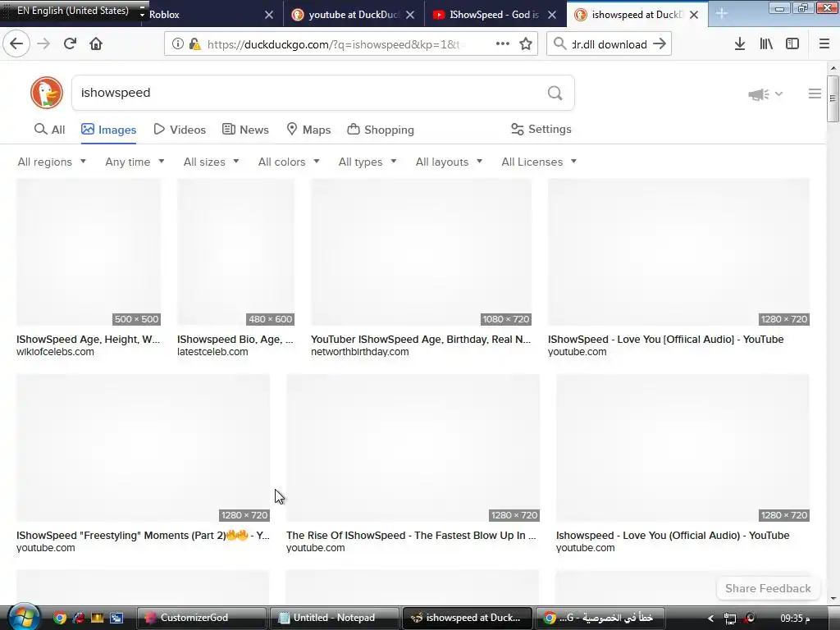Open the latestceleb.com source link
Image resolution: width=840 pixels, height=630 pixels.
pos(212,352)
